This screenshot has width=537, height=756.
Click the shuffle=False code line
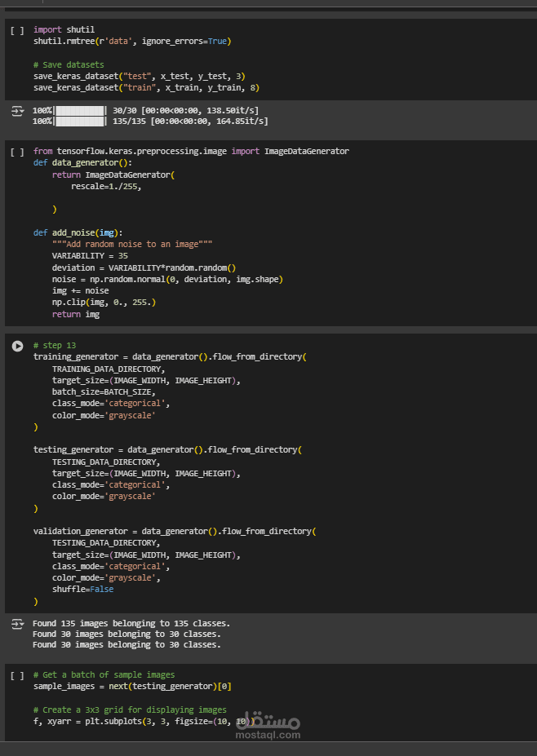82,589
